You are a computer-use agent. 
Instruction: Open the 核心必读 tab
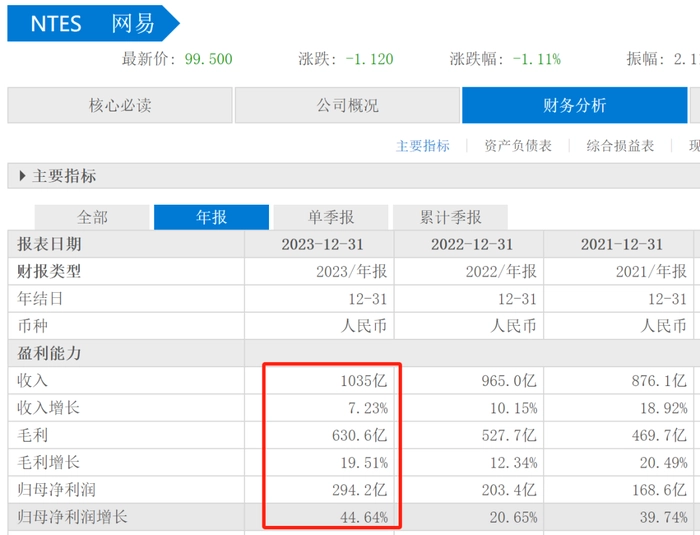point(120,106)
